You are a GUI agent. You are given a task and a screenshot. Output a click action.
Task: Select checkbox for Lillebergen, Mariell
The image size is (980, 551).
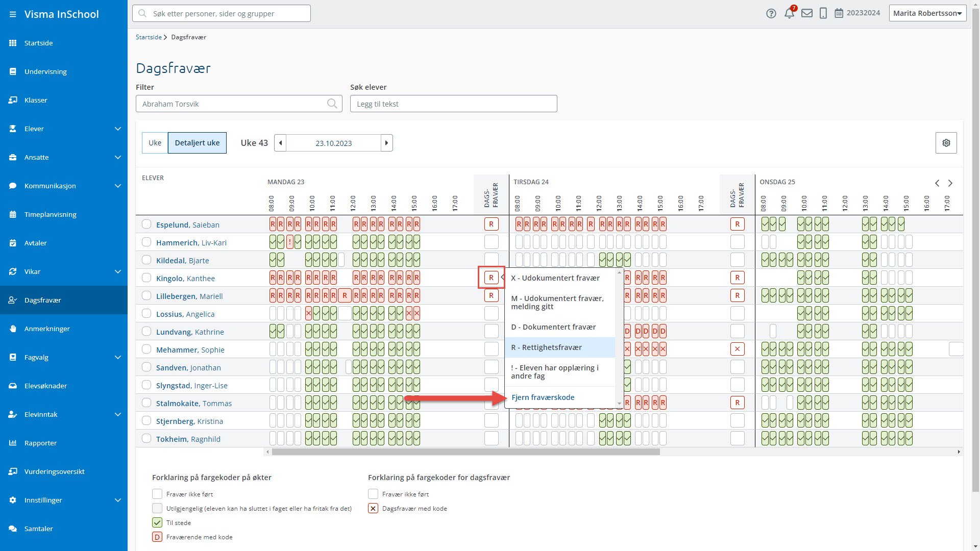click(x=146, y=295)
